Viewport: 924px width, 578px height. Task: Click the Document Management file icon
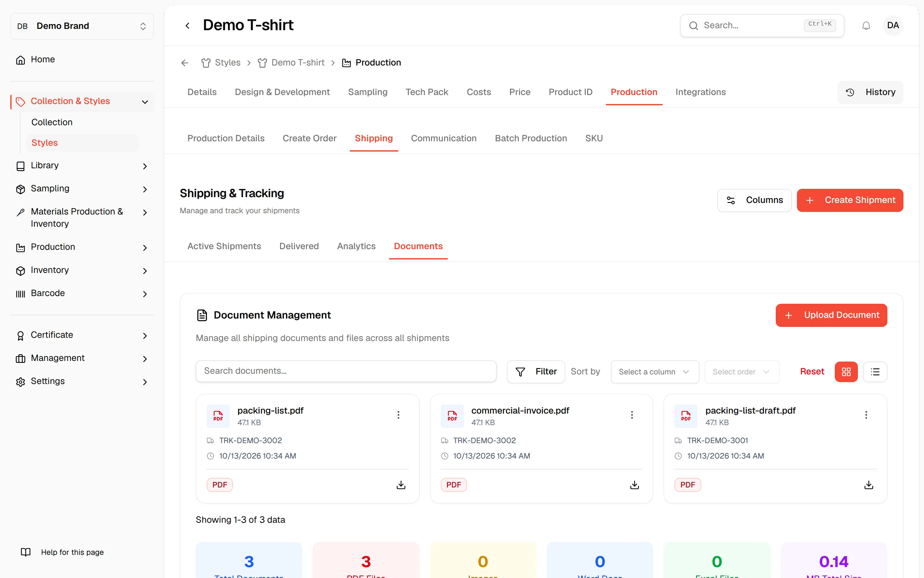click(202, 315)
